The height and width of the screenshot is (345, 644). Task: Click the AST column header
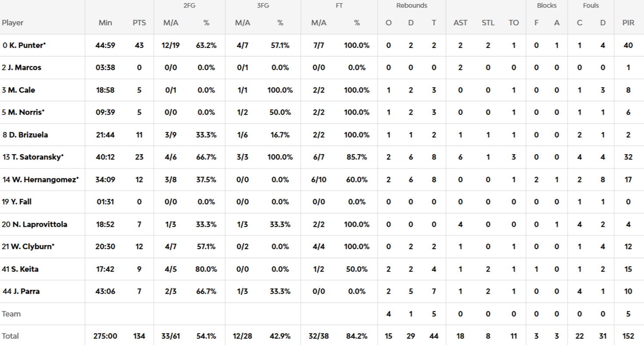[x=460, y=23]
